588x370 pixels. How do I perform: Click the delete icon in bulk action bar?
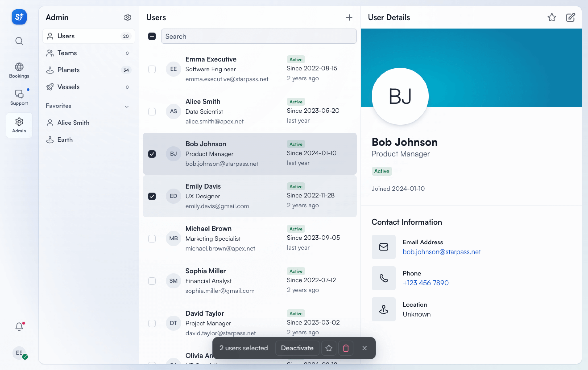pos(346,348)
